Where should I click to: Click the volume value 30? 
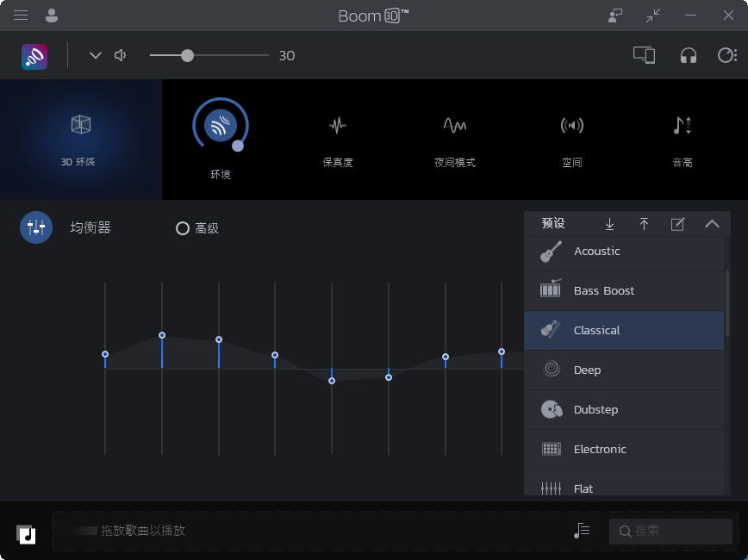click(x=287, y=56)
